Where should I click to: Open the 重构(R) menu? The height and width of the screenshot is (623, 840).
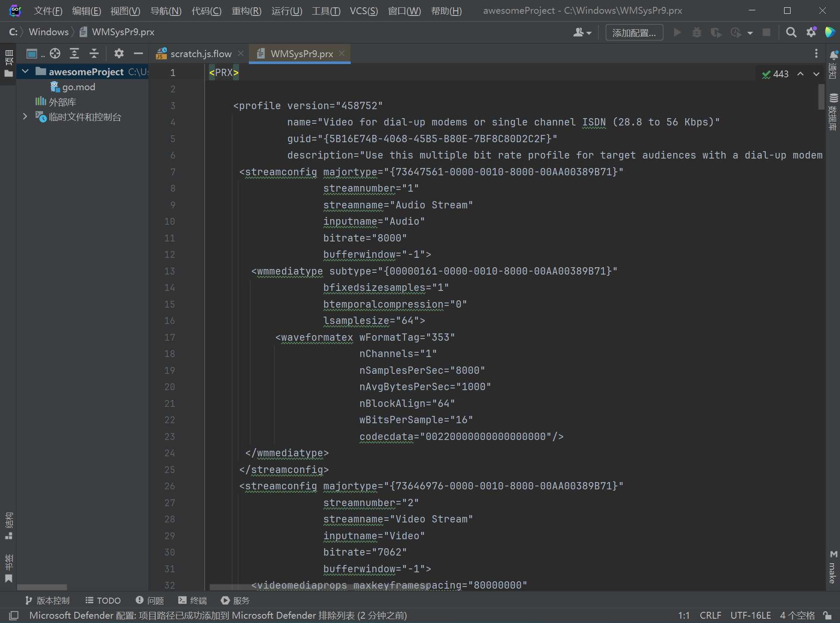(246, 11)
